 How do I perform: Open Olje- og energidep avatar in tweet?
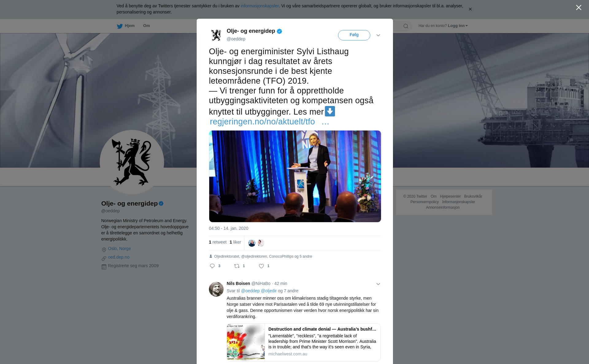pyautogui.click(x=216, y=35)
